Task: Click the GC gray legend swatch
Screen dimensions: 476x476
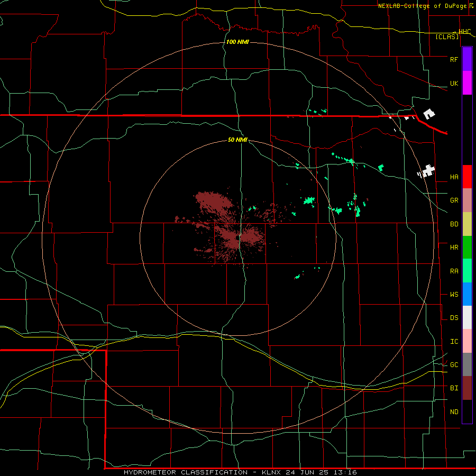Action: tap(467, 364)
